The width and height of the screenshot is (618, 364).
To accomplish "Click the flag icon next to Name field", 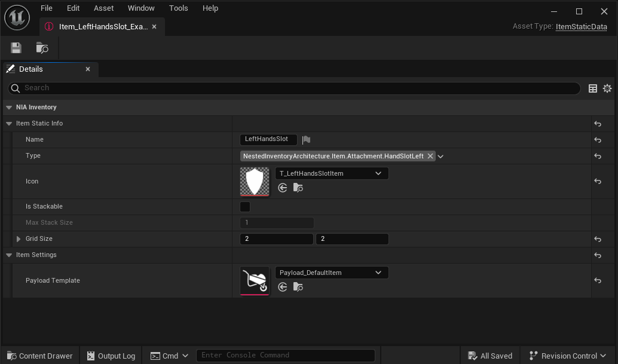I will [x=307, y=139].
